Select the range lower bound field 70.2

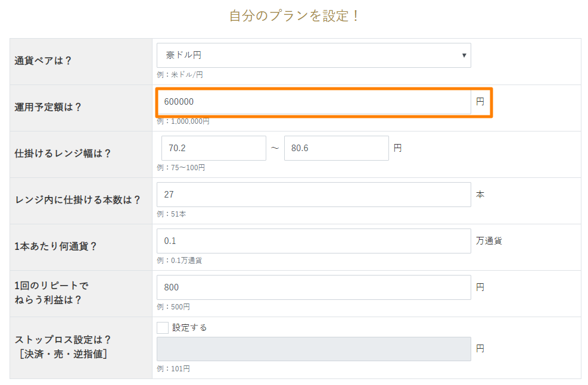click(x=213, y=148)
